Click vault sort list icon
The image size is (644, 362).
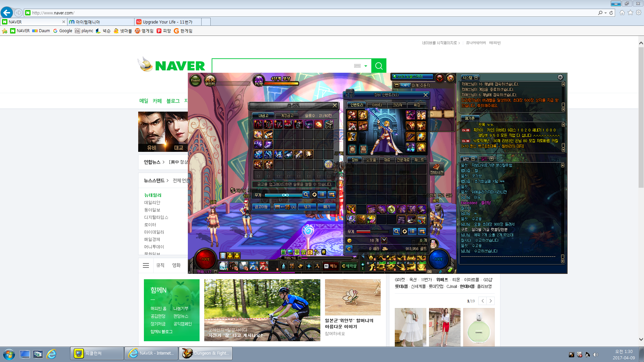coord(322,195)
